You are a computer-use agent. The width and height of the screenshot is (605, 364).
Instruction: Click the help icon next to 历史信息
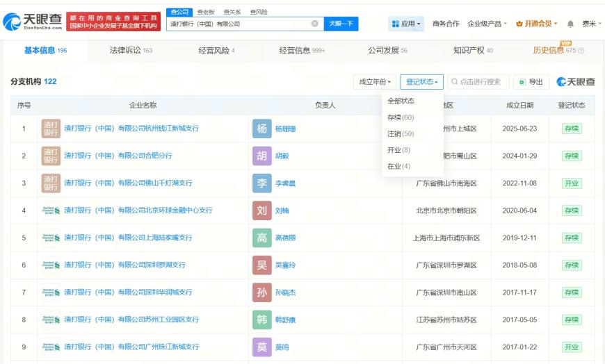click(581, 51)
